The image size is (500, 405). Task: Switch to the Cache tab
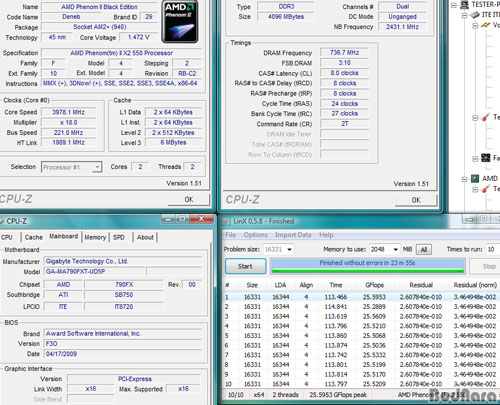(34, 237)
